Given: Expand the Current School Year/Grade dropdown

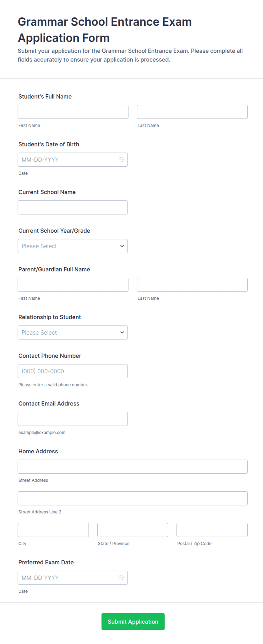Looking at the screenshot, I should pyautogui.click(x=73, y=246).
